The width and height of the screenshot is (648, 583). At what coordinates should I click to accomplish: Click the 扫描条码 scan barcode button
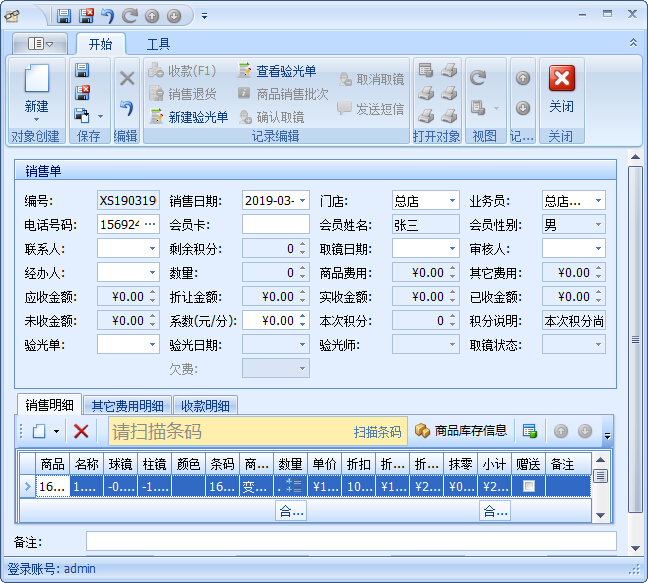pyautogui.click(x=377, y=432)
